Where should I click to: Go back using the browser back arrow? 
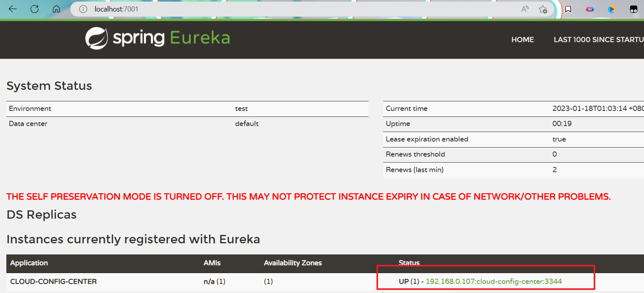(x=13, y=9)
